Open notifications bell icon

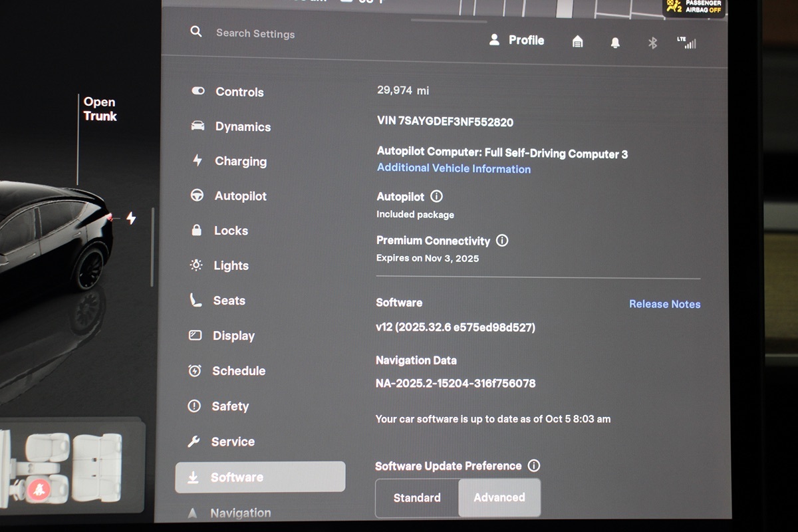[x=615, y=43]
